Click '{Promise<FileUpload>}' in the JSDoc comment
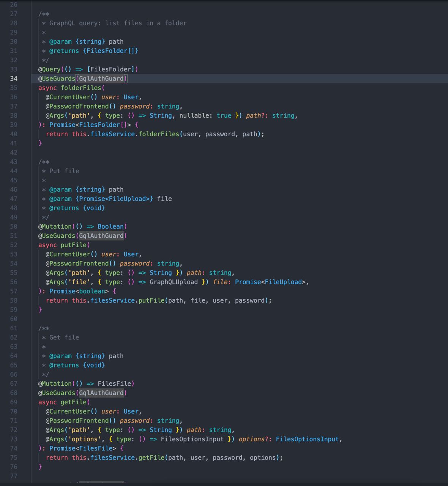448x486 pixels. [114, 199]
